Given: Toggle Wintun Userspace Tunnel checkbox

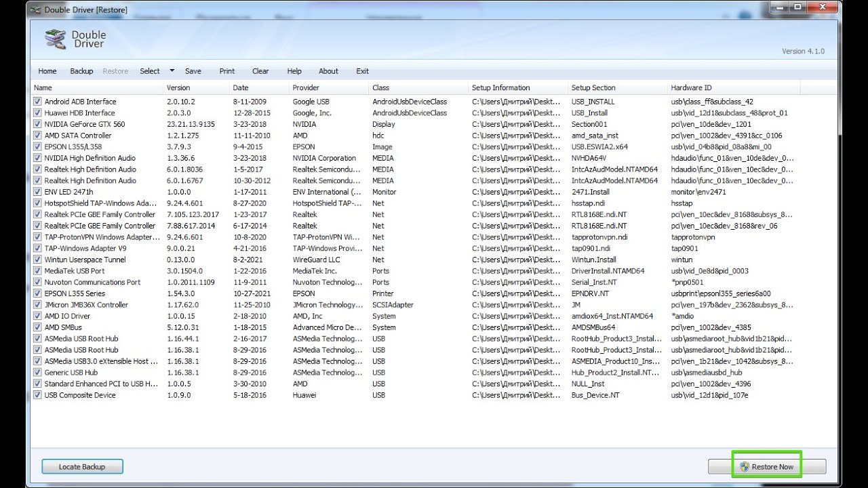Looking at the screenshot, I should (38, 260).
